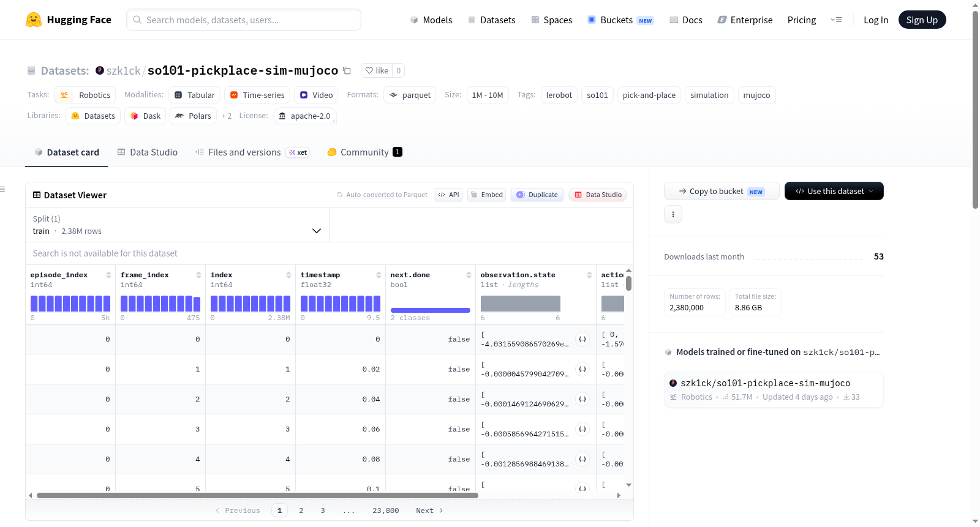
Task: Click the horizontal table scrollbar
Action: pyautogui.click(x=257, y=495)
